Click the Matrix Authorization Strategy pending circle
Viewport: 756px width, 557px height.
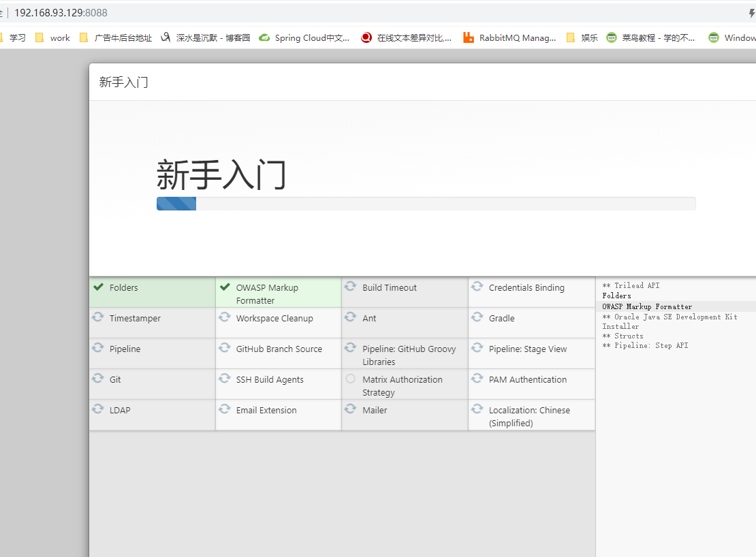tap(350, 378)
